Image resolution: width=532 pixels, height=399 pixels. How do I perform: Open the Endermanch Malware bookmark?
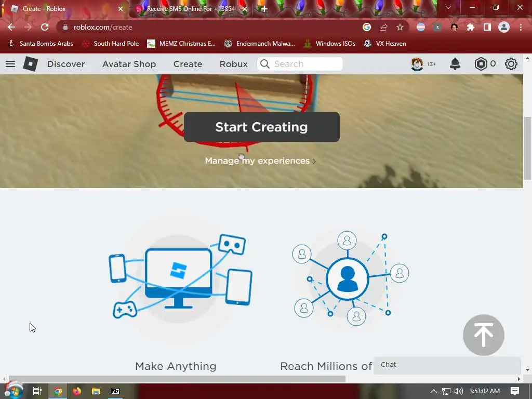click(x=260, y=44)
